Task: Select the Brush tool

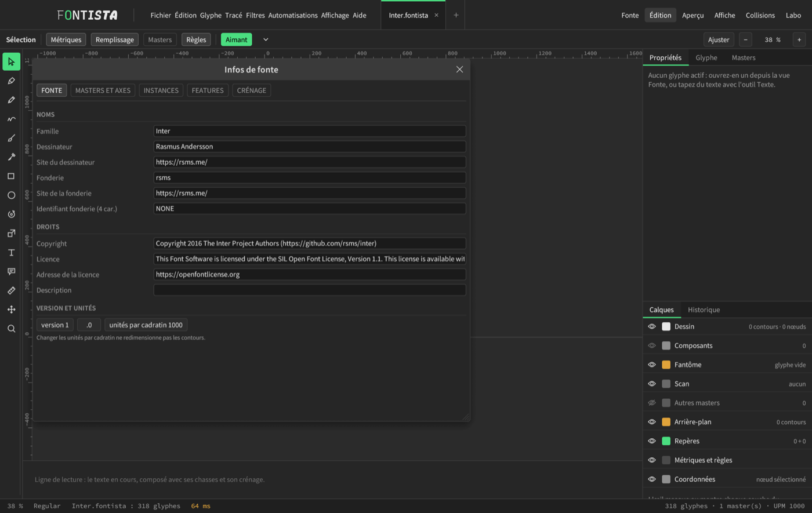Action: click(x=11, y=138)
